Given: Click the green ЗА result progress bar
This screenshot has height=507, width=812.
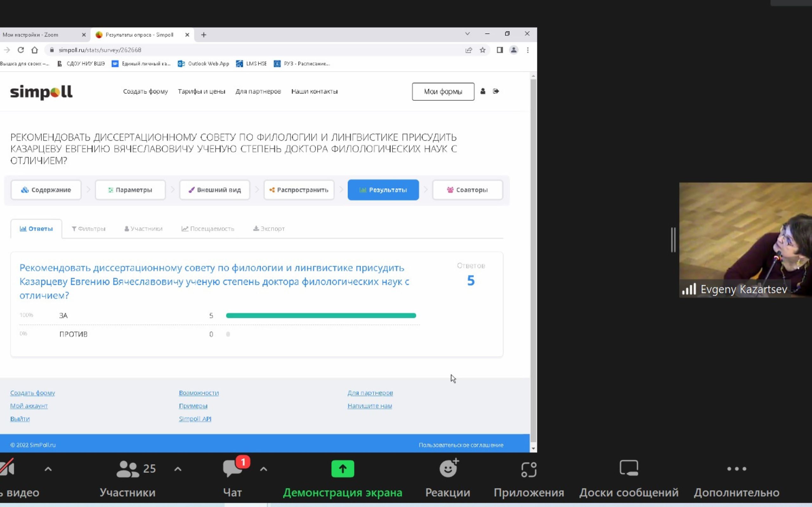Looking at the screenshot, I should click(321, 316).
